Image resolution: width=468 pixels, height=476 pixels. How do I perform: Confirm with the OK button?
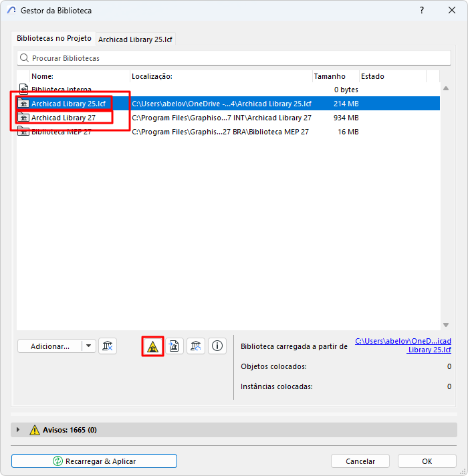(x=427, y=461)
